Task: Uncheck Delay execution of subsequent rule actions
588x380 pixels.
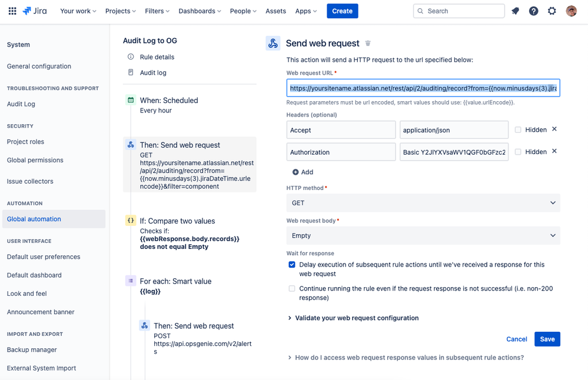Action: click(x=292, y=265)
